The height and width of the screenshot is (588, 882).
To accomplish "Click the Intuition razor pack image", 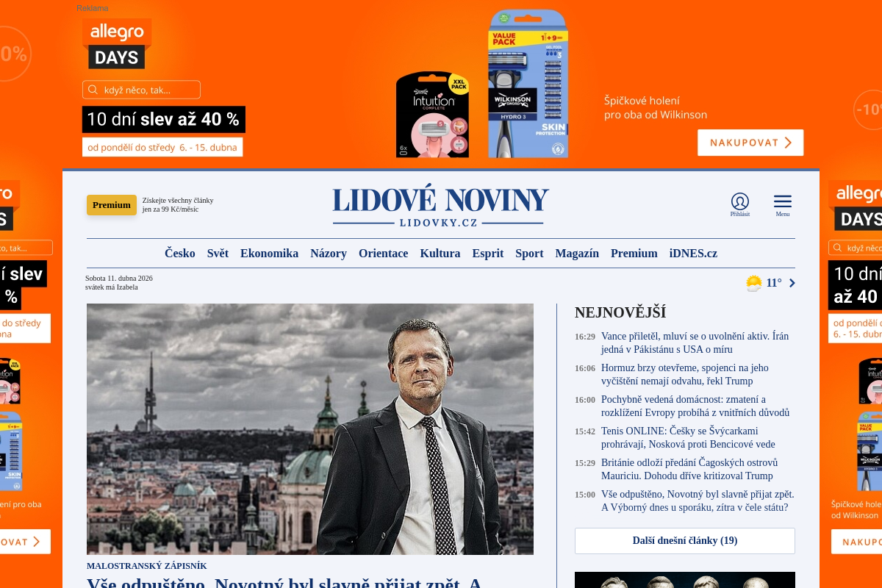I will (432, 114).
